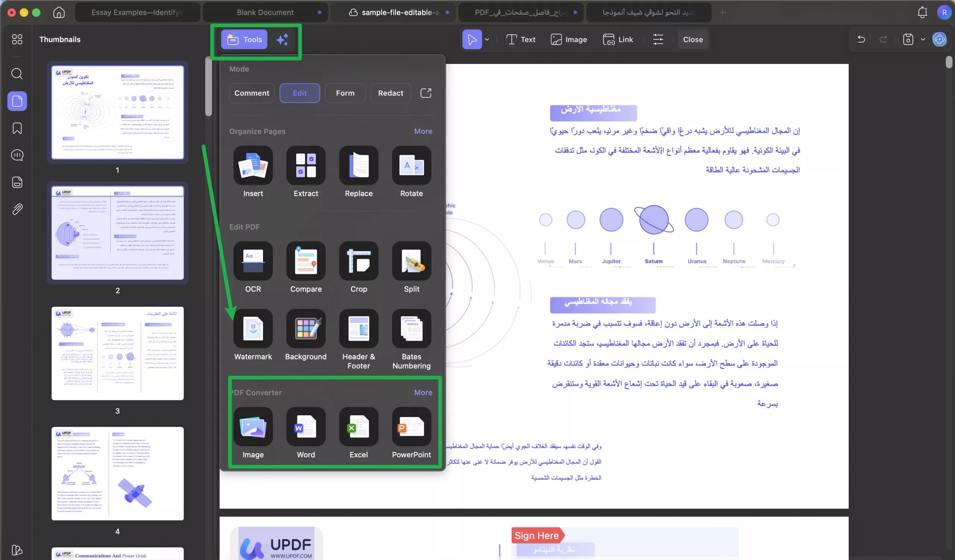Switch to Redact mode
Screen dimensions: 955x560
point(390,93)
